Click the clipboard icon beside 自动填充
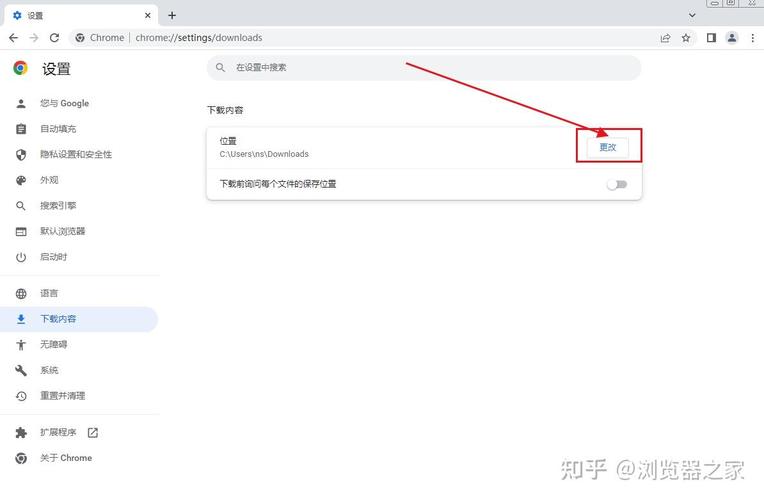This screenshot has width=764, height=500. (21, 129)
